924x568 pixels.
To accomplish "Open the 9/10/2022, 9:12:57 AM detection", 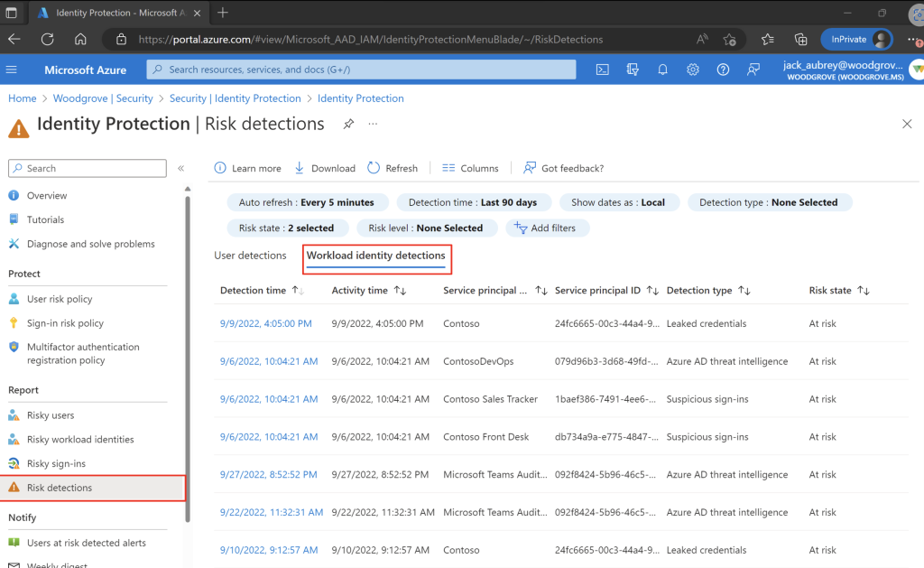I will point(269,550).
